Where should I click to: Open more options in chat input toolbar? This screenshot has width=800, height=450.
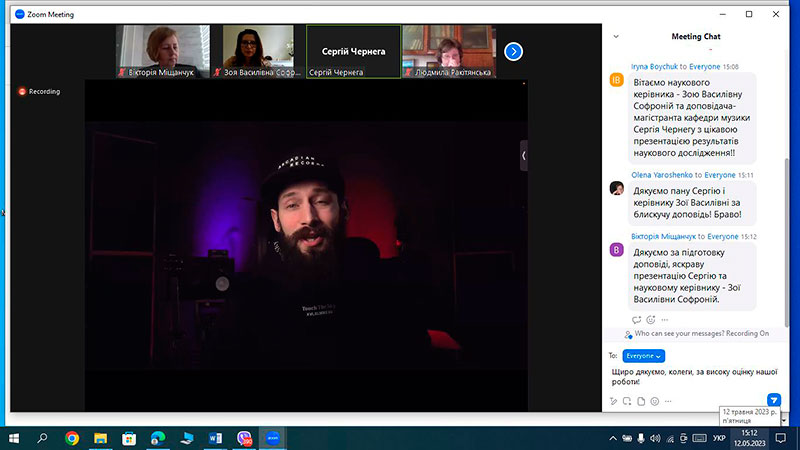click(668, 402)
